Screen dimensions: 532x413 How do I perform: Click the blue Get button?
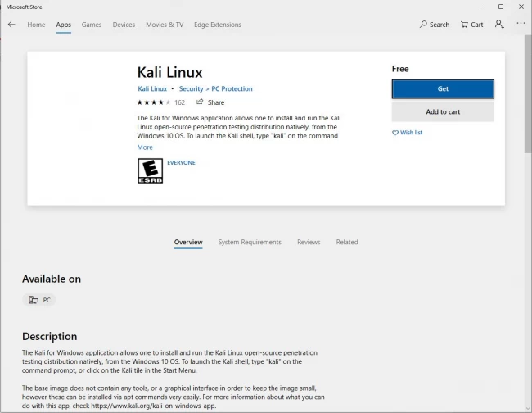443,89
